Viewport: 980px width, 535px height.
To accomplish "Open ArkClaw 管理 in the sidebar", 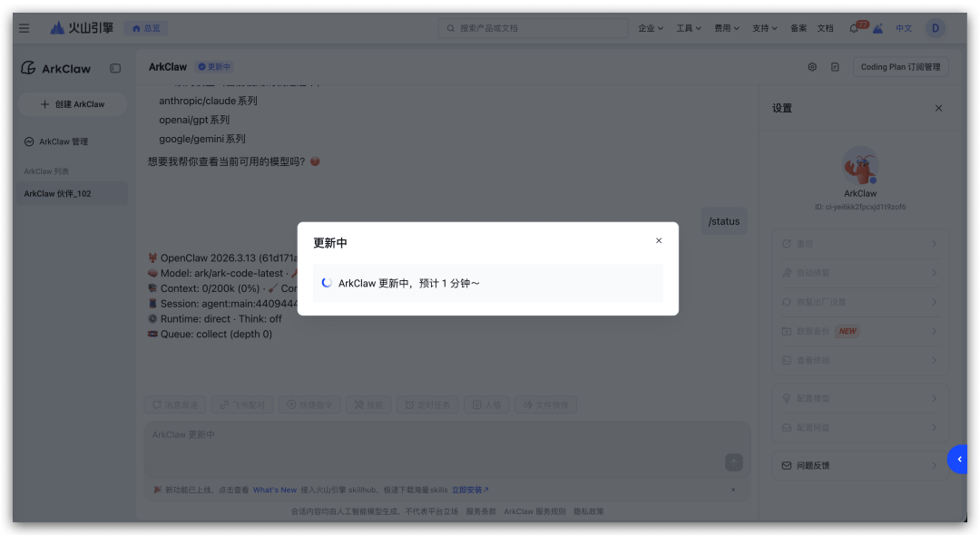I will coord(63,141).
